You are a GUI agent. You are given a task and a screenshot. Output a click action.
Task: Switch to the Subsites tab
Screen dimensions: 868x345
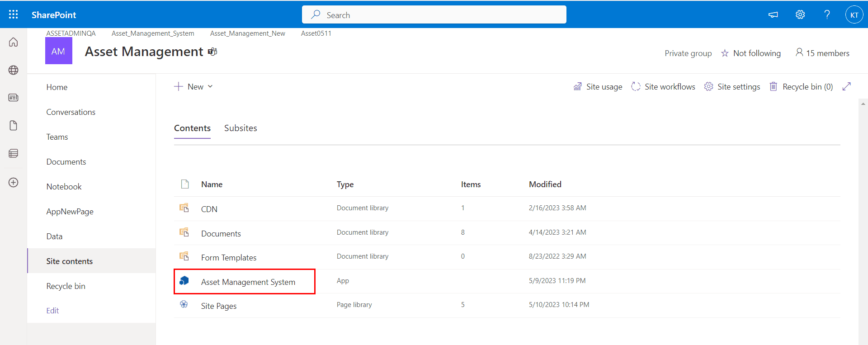click(241, 128)
